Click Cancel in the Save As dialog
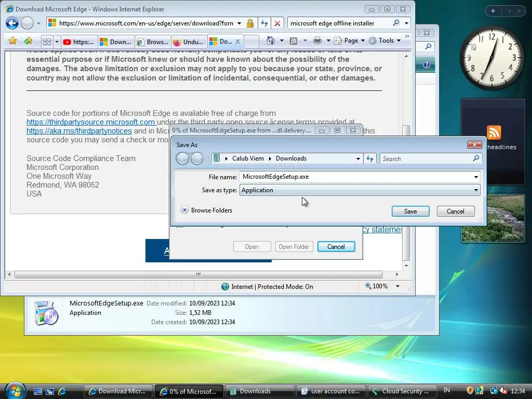Screen dimensions: 532x399 455,211
